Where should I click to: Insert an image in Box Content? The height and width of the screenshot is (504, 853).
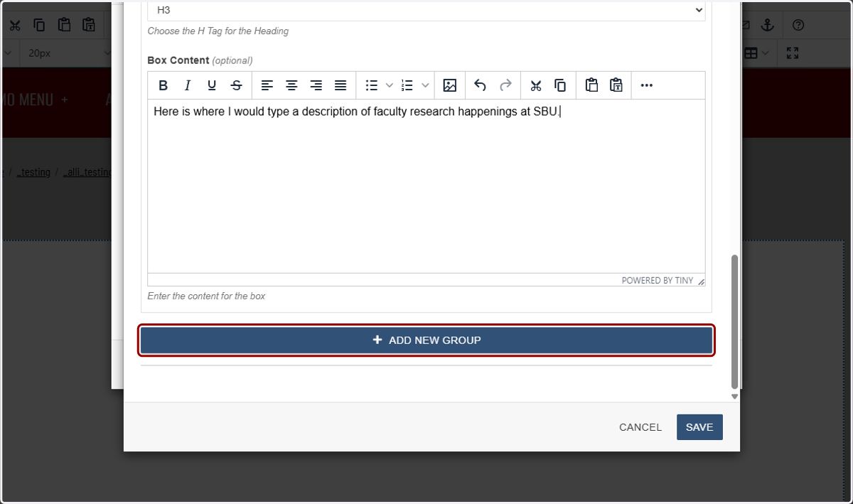click(449, 85)
